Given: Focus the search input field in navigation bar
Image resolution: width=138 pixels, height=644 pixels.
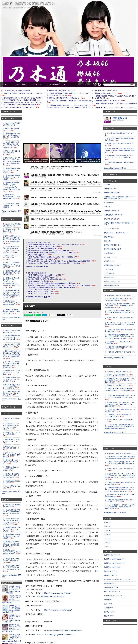Looking at the screenshot, I should coord(115,85).
